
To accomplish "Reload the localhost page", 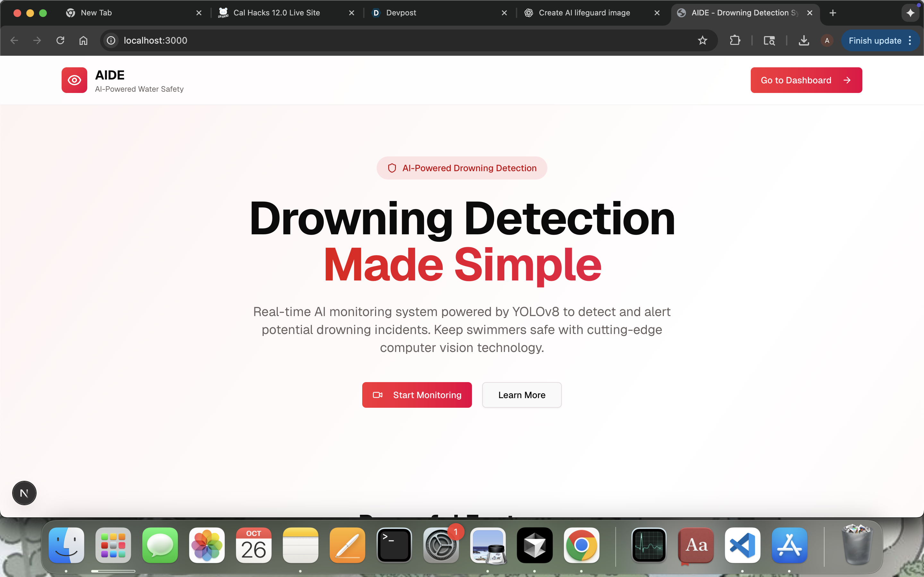I will (60, 40).
